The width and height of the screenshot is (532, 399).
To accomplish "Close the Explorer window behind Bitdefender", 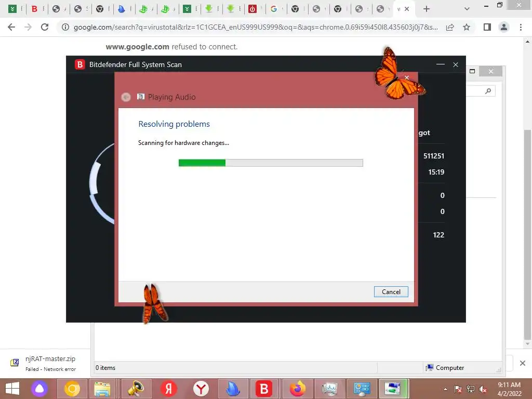I will [490, 71].
